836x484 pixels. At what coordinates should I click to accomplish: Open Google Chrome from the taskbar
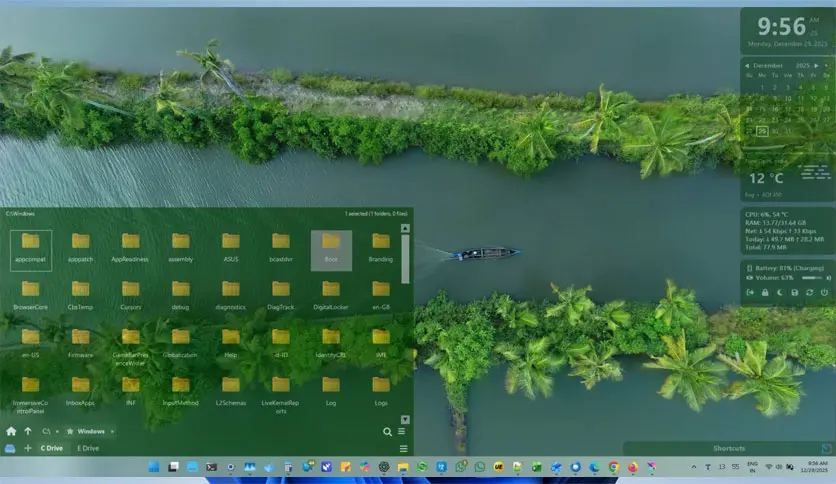pyautogui.click(x=614, y=467)
